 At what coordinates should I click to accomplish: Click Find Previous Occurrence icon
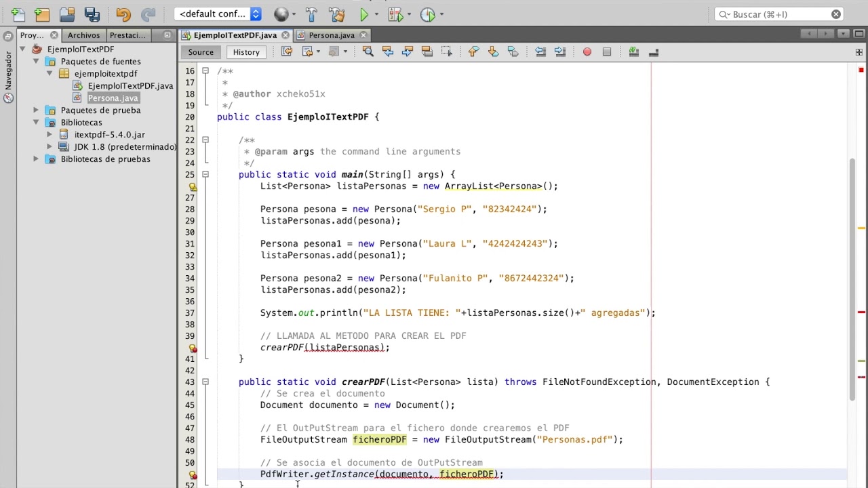387,52
